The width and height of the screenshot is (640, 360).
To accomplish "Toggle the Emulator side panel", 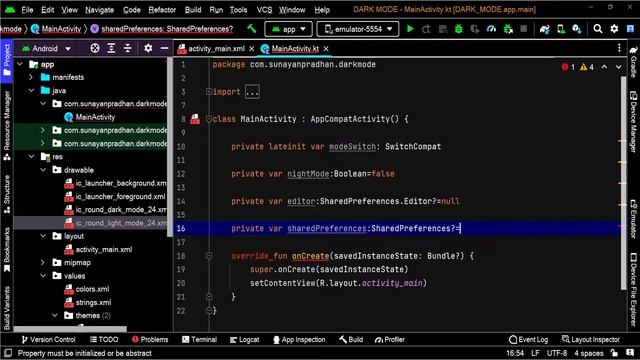I will (633, 219).
